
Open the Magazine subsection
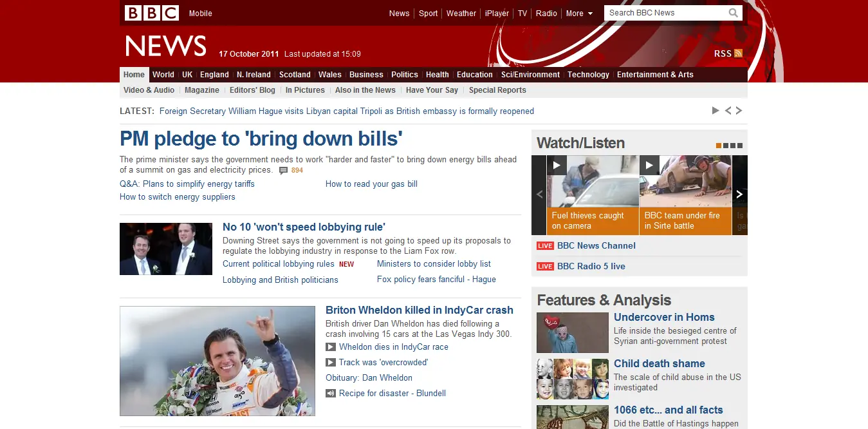point(202,90)
